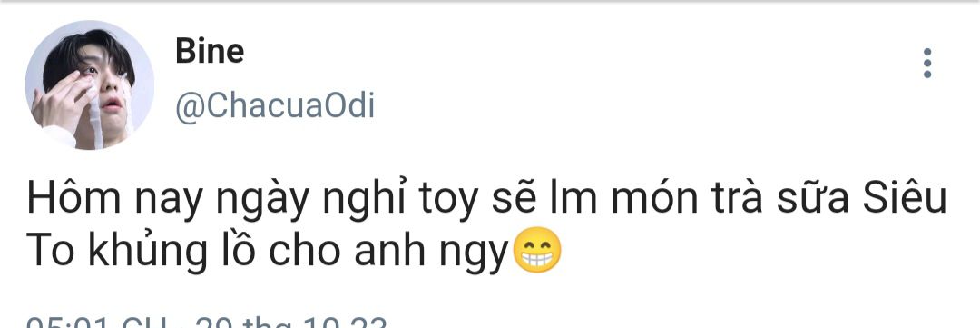The image size is (980, 328).
Task: Click the grinning emoji ending the tweet
Action: click(537, 251)
